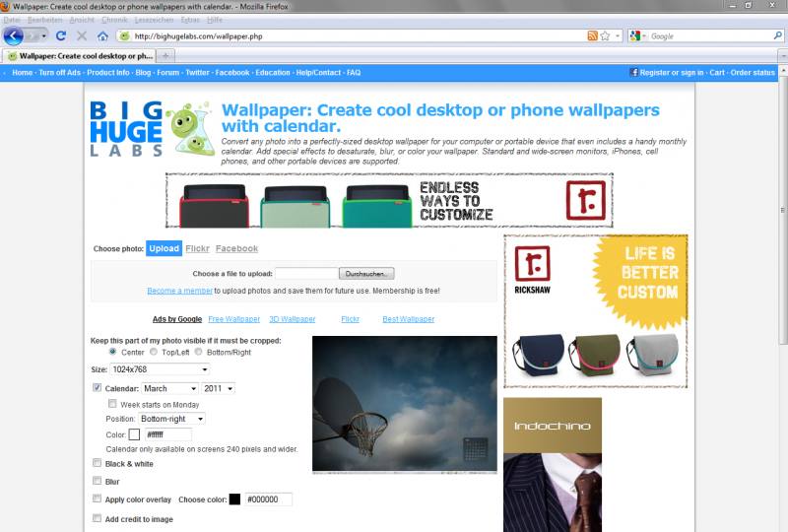Image resolution: width=788 pixels, height=532 pixels.
Task: Switch to the Upload photo tab
Action: (164, 248)
